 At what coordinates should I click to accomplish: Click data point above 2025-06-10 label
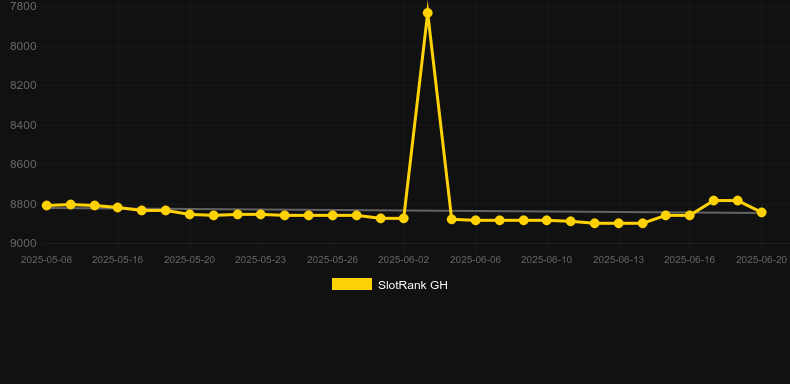[x=547, y=220]
